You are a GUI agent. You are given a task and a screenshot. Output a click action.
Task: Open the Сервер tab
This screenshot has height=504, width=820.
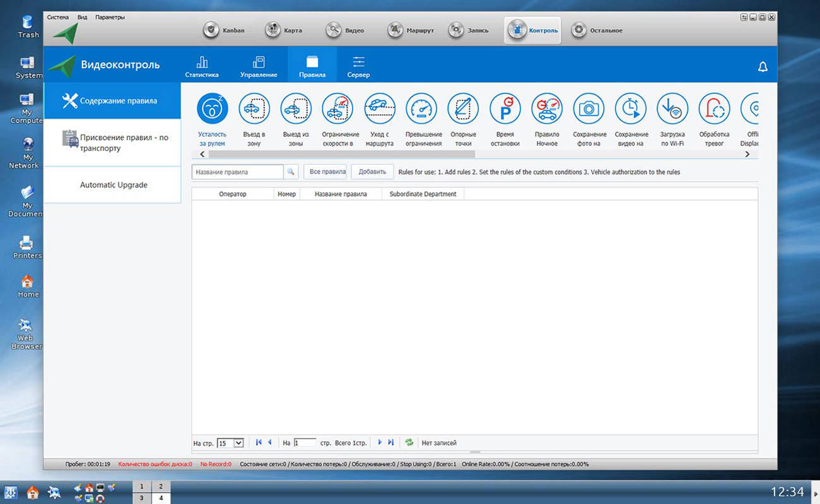358,66
